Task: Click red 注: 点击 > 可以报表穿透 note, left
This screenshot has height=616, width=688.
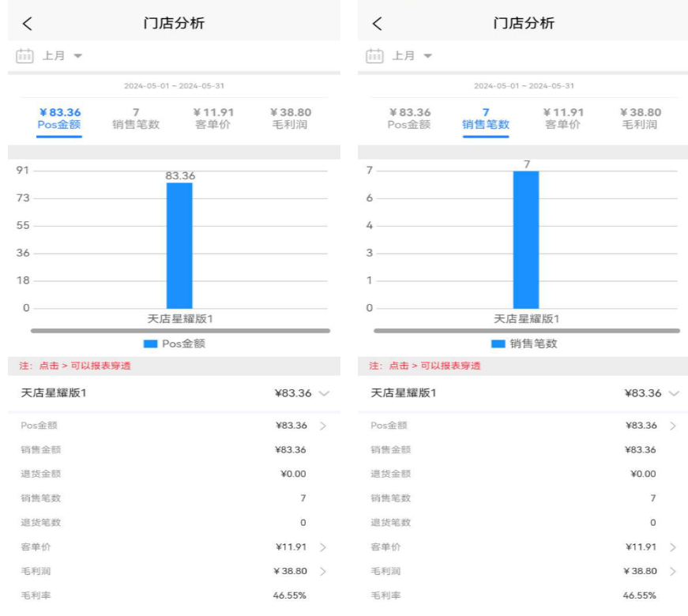Action: click(75, 366)
